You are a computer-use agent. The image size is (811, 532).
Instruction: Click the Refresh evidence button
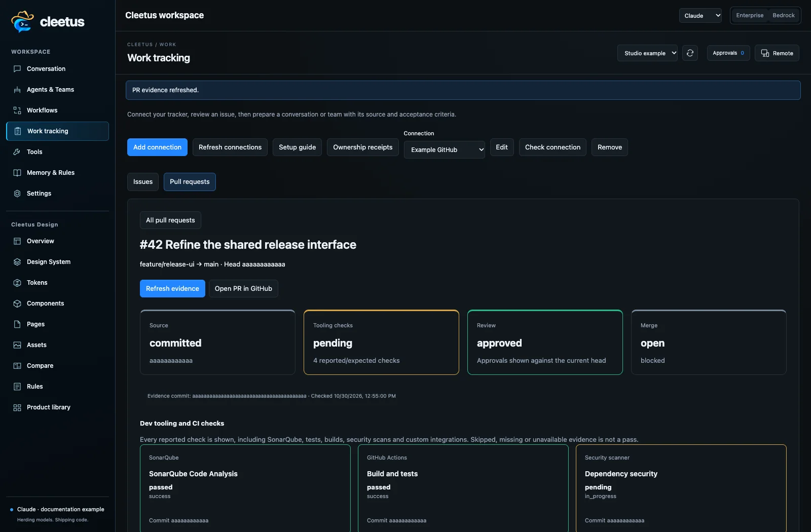(x=172, y=289)
